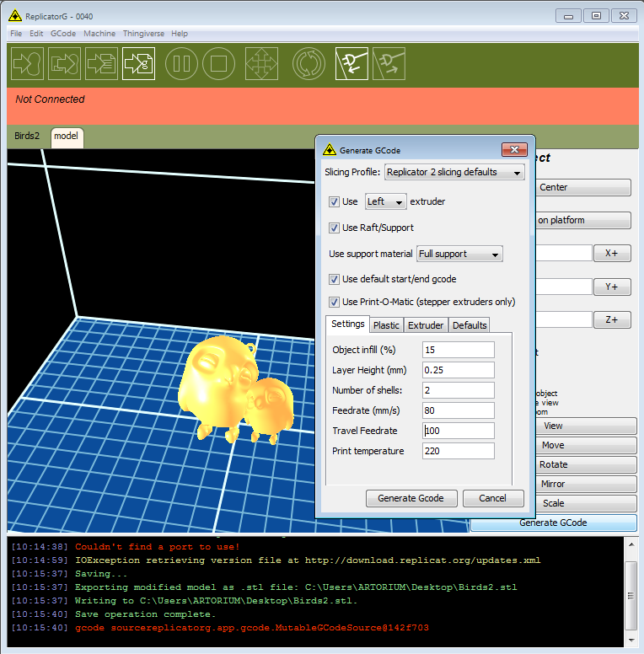Click the Print temperature field
The image size is (644, 654).
tap(459, 451)
